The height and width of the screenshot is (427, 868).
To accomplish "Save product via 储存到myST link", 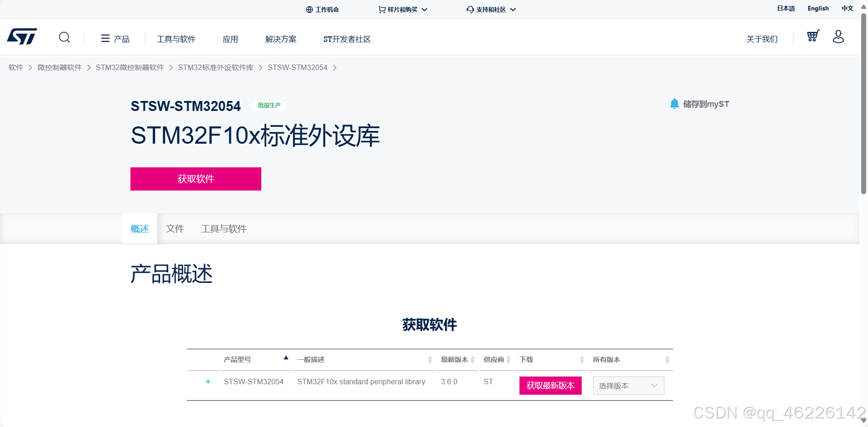I will pyautogui.click(x=706, y=104).
